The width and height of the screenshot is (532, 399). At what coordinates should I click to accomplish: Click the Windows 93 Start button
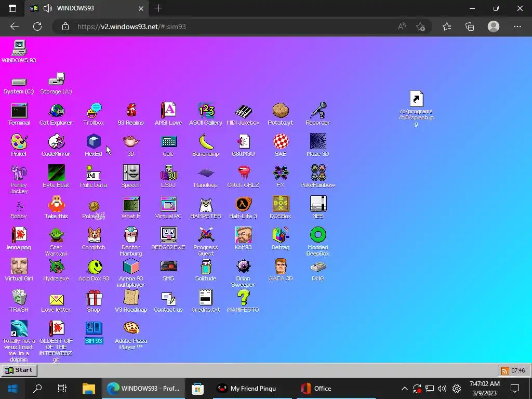pos(19,370)
